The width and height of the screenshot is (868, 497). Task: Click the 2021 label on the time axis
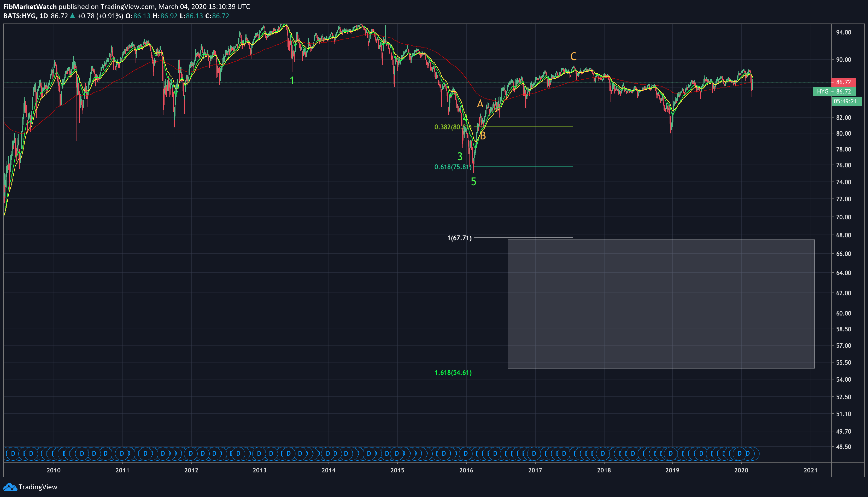point(810,470)
